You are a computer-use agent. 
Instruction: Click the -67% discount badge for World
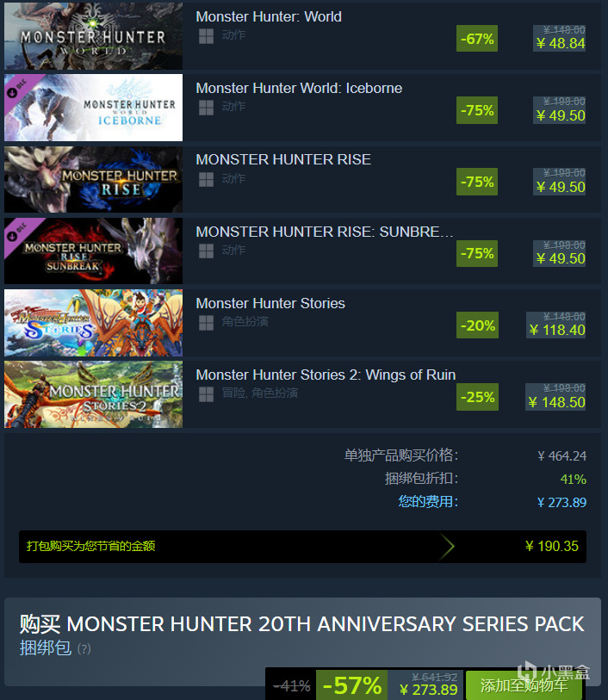coord(477,39)
